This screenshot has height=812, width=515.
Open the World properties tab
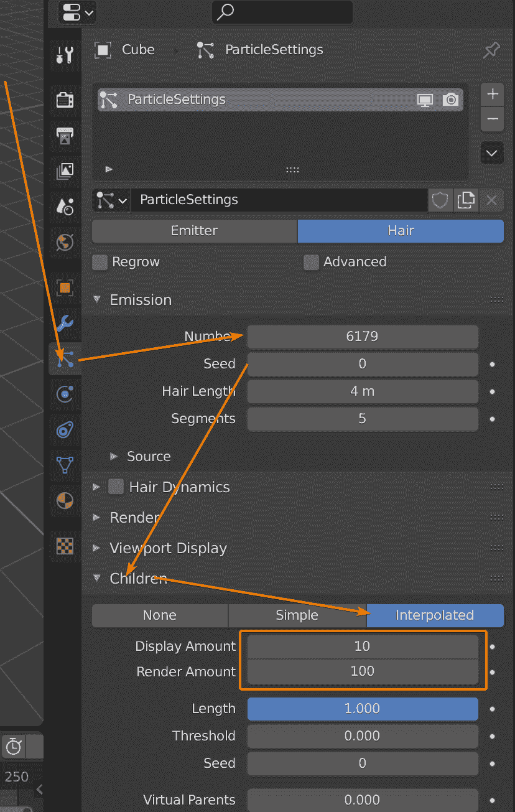(x=65, y=241)
